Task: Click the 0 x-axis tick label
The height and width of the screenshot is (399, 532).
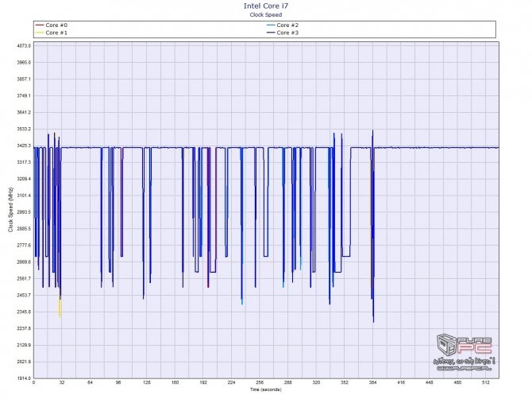Action: pyautogui.click(x=33, y=382)
